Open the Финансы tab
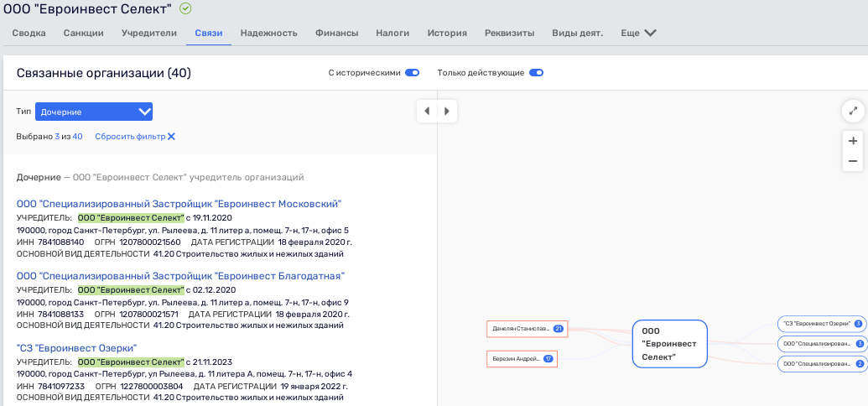 [336, 33]
